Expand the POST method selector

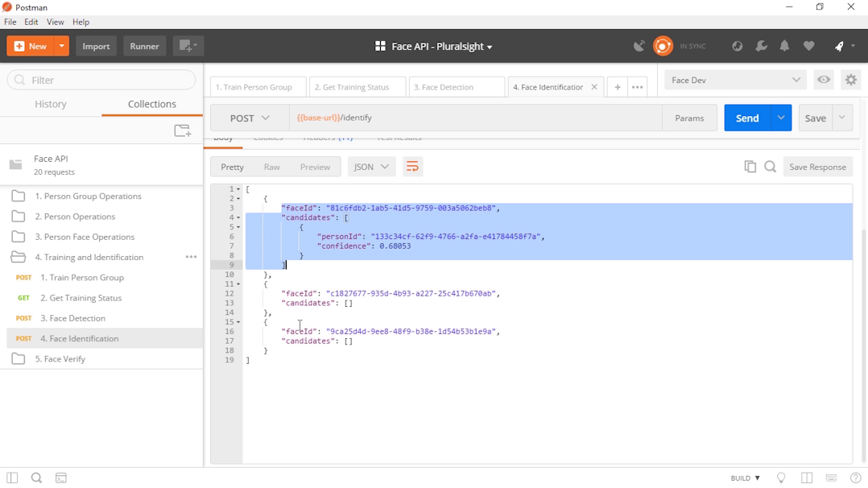click(247, 117)
